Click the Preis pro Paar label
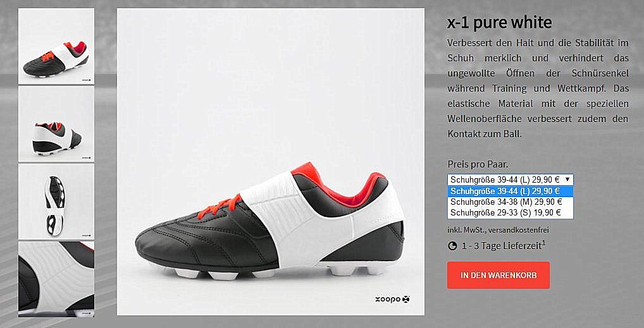644x328 pixels. (x=478, y=164)
